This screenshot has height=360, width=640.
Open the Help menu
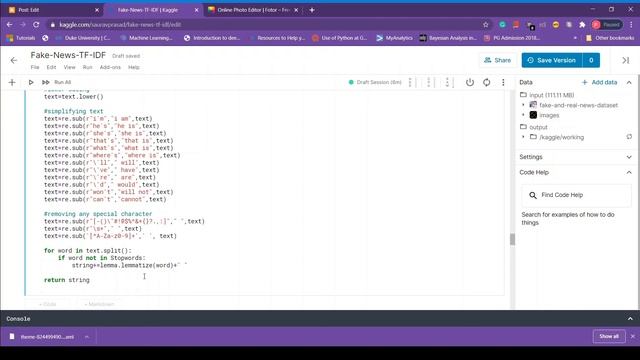[x=134, y=67]
